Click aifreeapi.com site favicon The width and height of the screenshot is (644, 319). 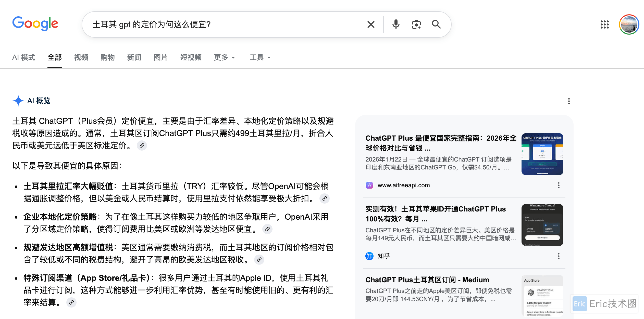pos(369,185)
